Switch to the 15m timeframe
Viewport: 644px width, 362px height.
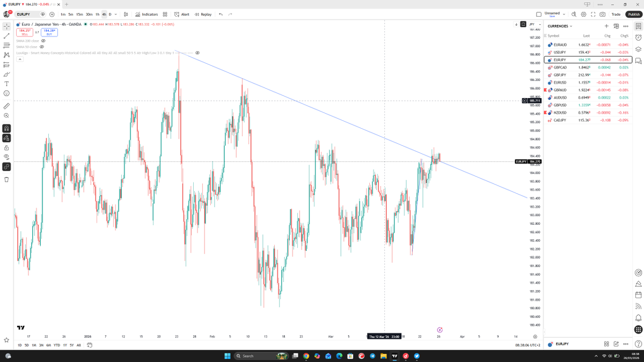click(x=79, y=14)
